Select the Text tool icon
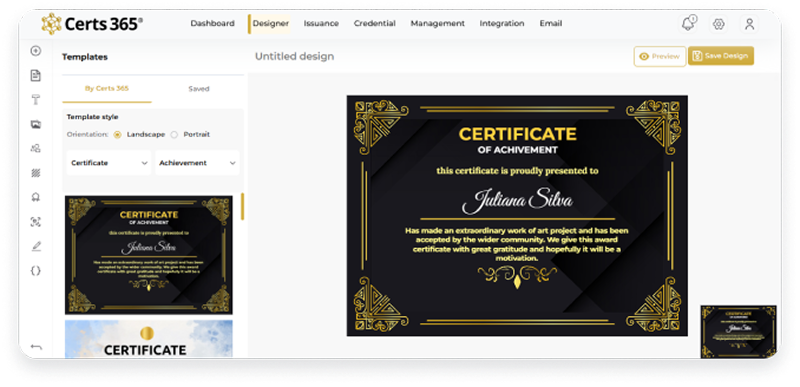Image resolution: width=800 pixels, height=387 pixels. click(36, 100)
